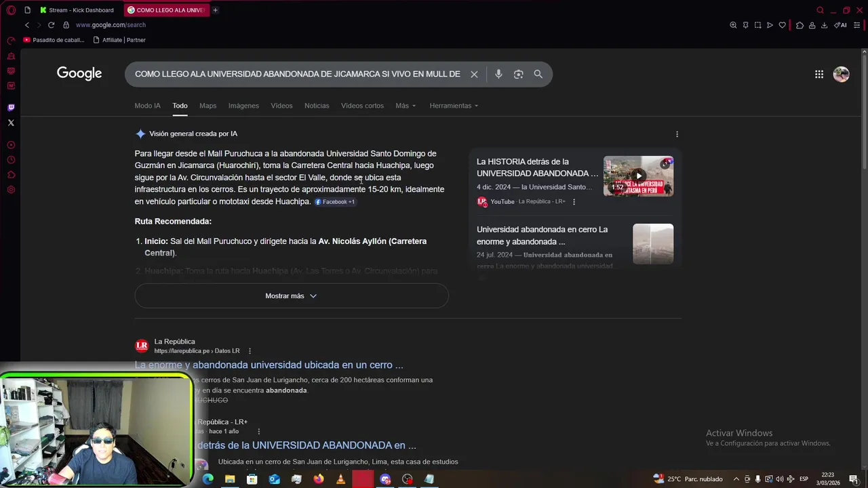Image resolution: width=868 pixels, height=488 pixels.
Task: Open Extensions cube icon in sidebar
Action: 11,175
